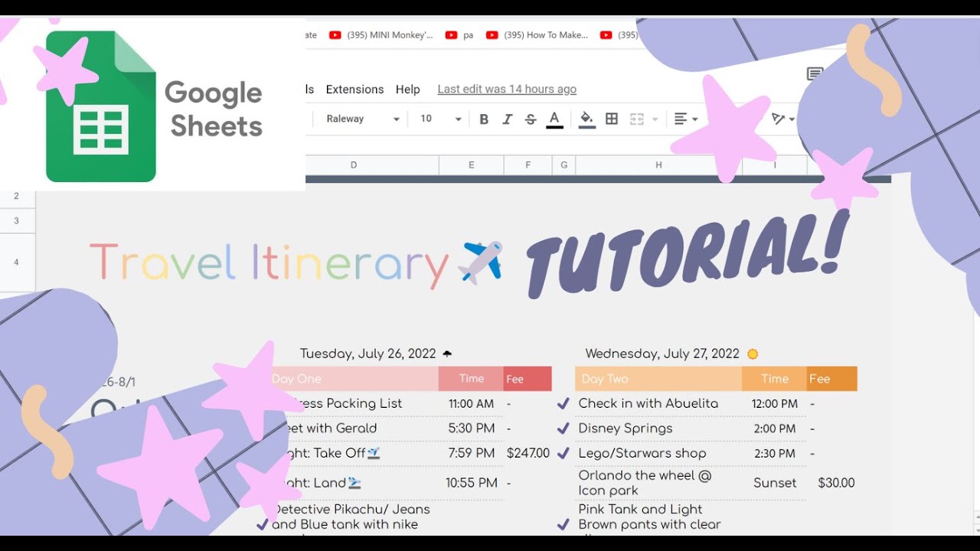Expand the merge cells dropdown arrow
The width and height of the screenshot is (980, 551).
pyautogui.click(x=655, y=119)
